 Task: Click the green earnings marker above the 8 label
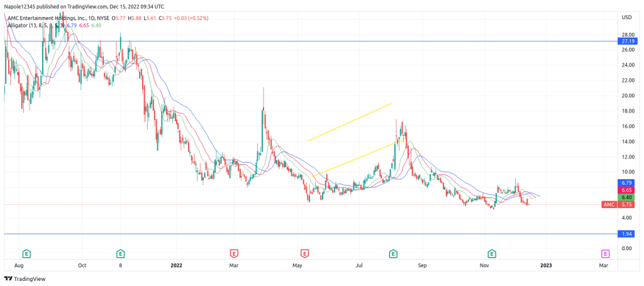pos(120,253)
